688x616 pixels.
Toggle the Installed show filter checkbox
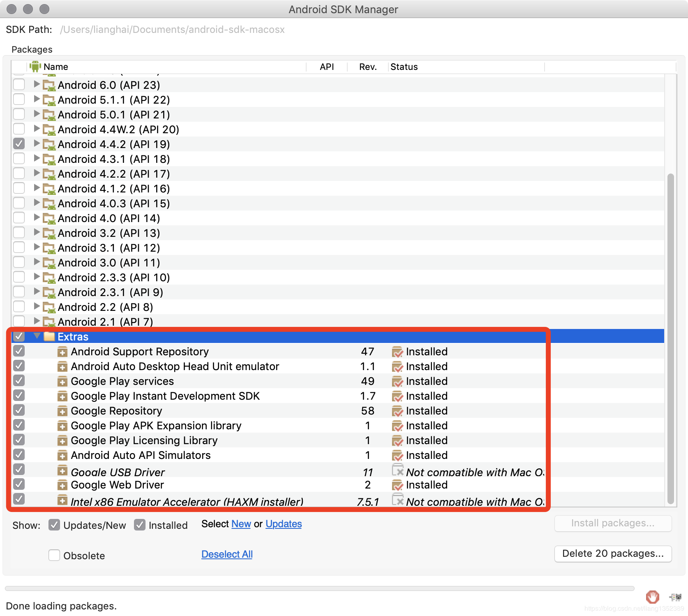[x=140, y=525]
